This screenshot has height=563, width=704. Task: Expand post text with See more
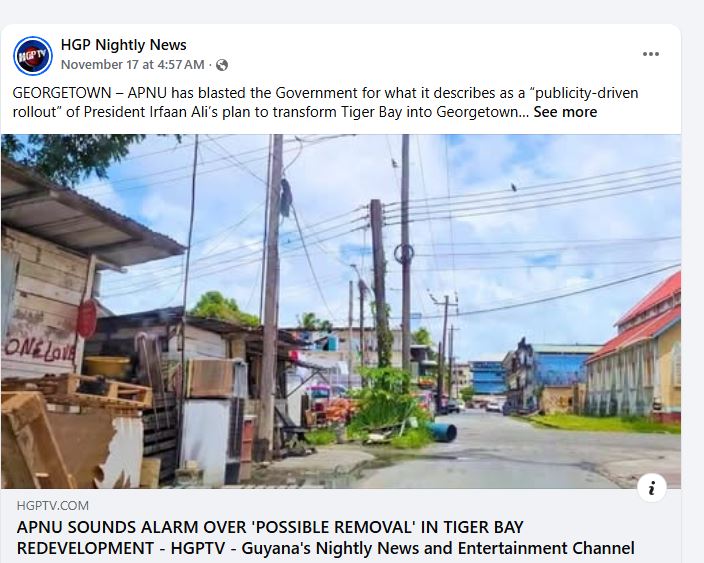pos(565,112)
